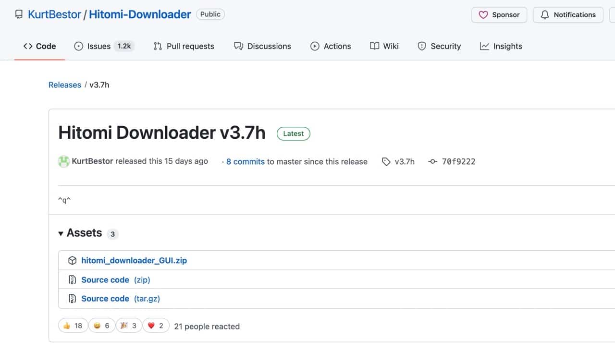View the Insights tab
The width and height of the screenshot is (615, 364).
click(x=501, y=46)
